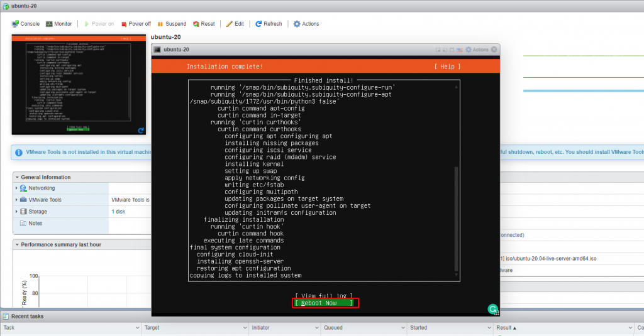Expand the Storage row

17,212
